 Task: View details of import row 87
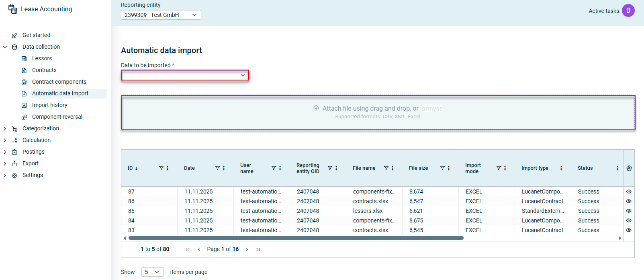coord(629,191)
